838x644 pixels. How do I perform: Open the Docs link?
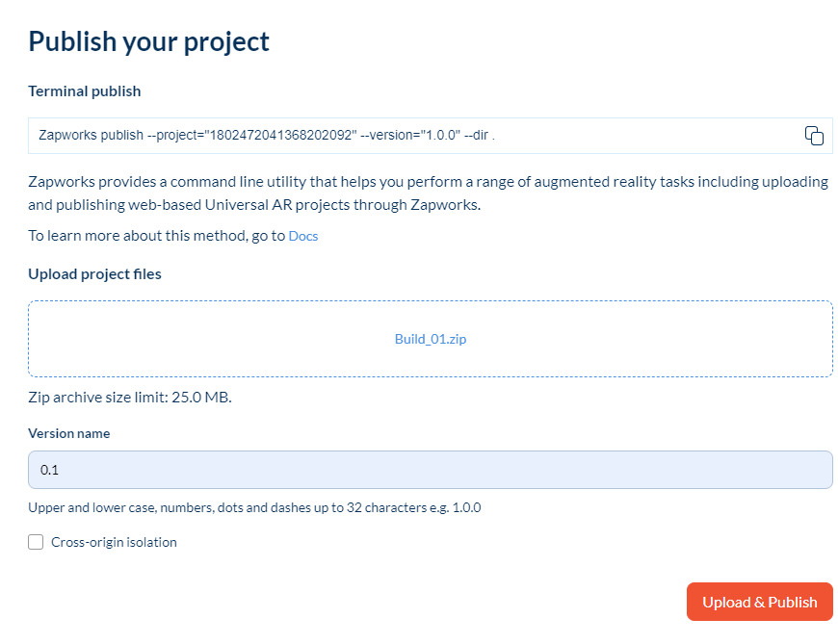303,236
